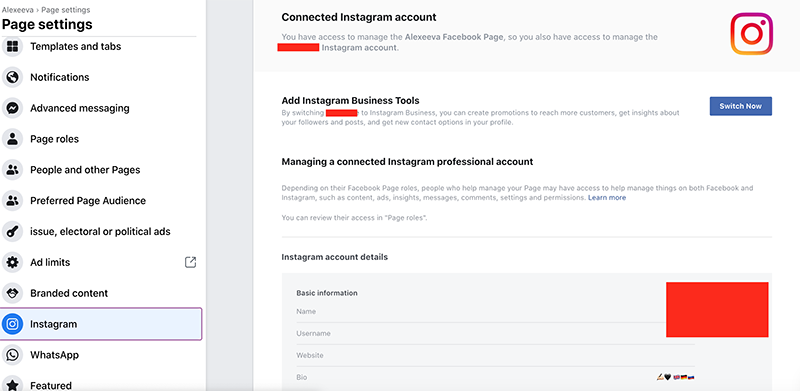Select Preferred Page Audience
The image size is (800, 391).
tap(88, 201)
